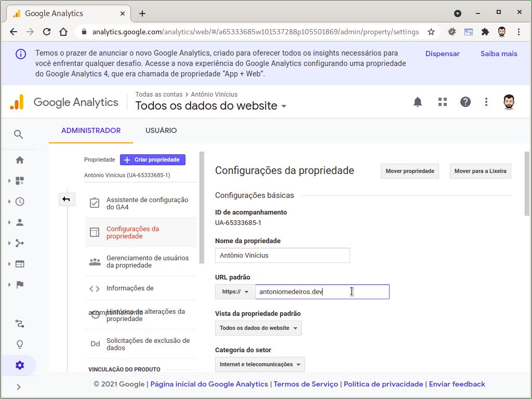Image resolution: width=532 pixels, height=399 pixels.
Task: Expand the Realtime section arrow
Action: coord(9,202)
